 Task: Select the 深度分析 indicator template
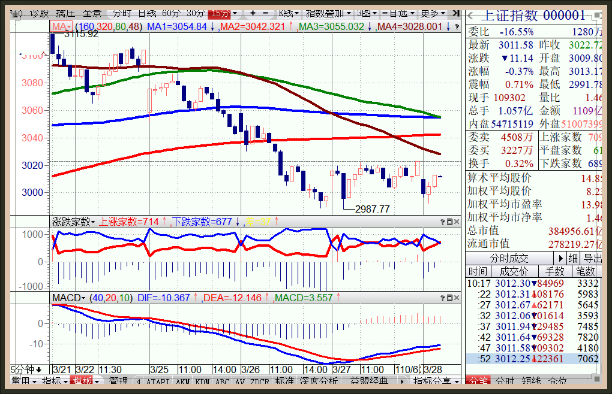pyautogui.click(x=318, y=381)
